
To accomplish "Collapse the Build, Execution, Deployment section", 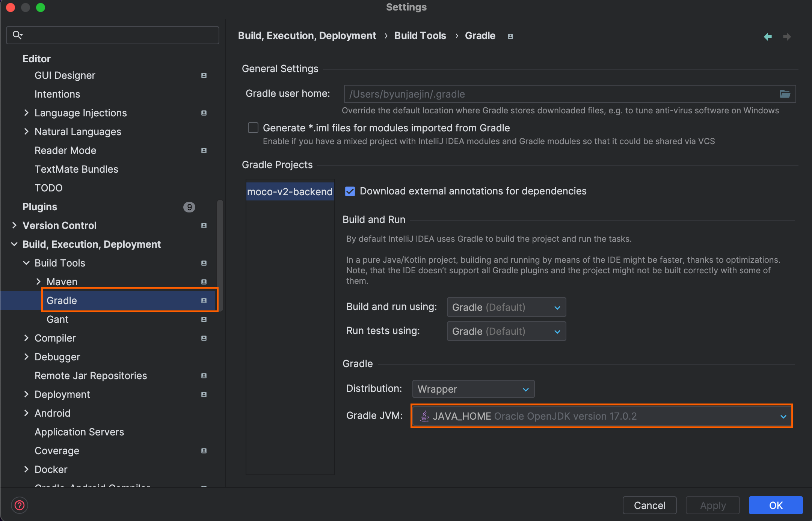I will tap(14, 244).
